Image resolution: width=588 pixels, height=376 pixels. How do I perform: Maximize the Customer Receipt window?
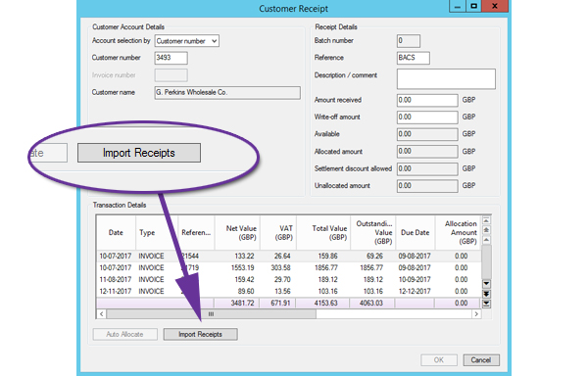(473, 7)
